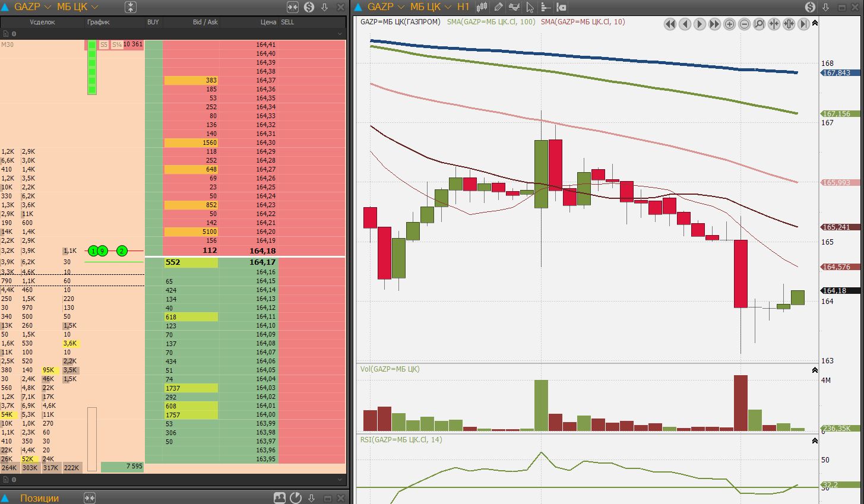The height and width of the screenshot is (504, 864).
Task: Click the center-spread vertical compress icon in order book header
Action: pyautogui.click(x=131, y=7)
